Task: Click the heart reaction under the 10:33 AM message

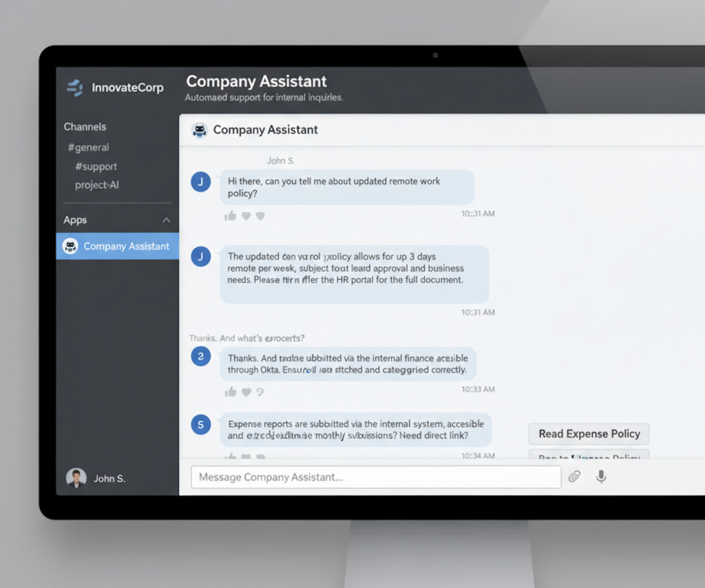Action: [246, 392]
